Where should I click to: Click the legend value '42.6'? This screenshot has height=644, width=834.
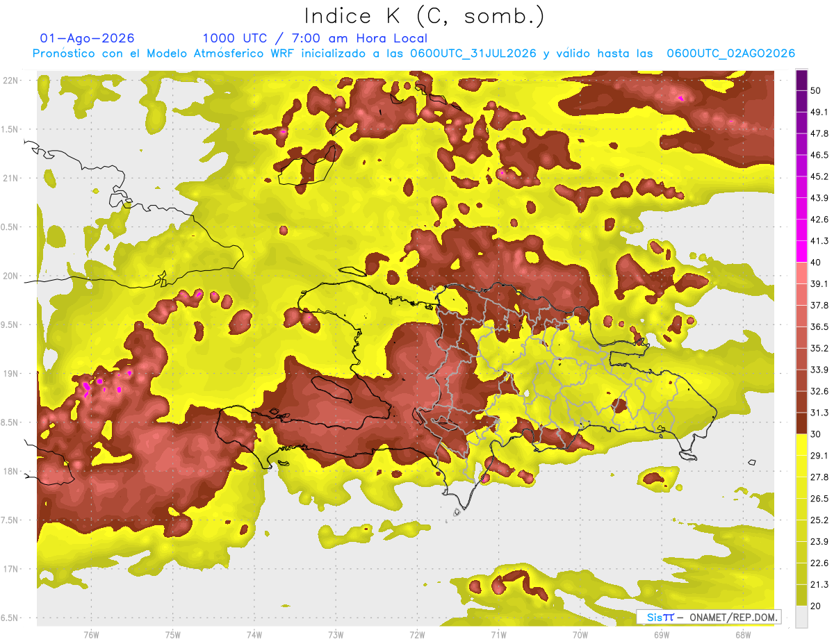[x=819, y=220]
